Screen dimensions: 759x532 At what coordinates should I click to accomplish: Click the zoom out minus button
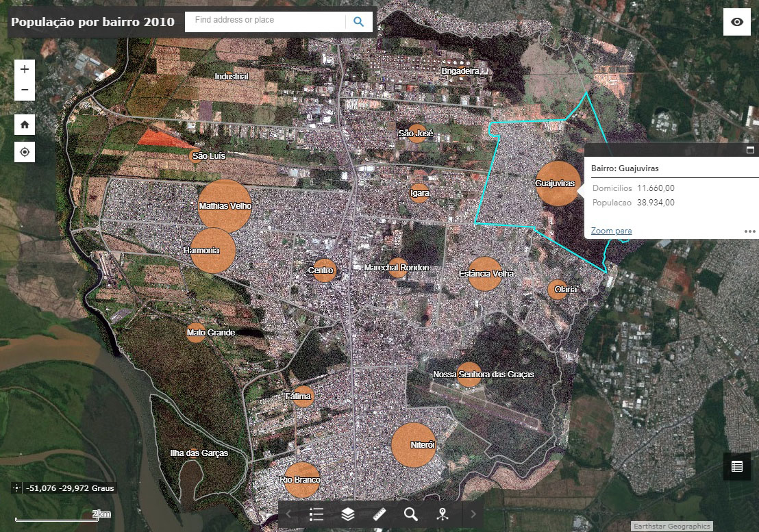[x=25, y=90]
